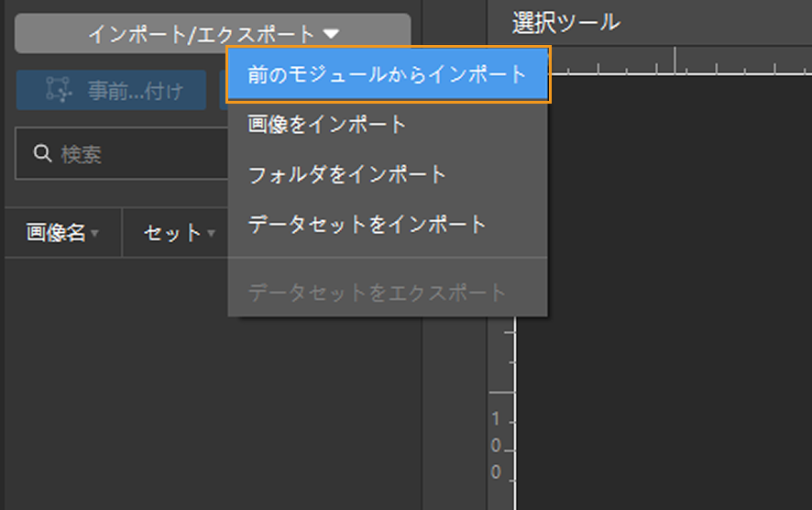Focus the 検索 search field
Image resolution: width=812 pixels, height=510 pixels.
coord(122,153)
